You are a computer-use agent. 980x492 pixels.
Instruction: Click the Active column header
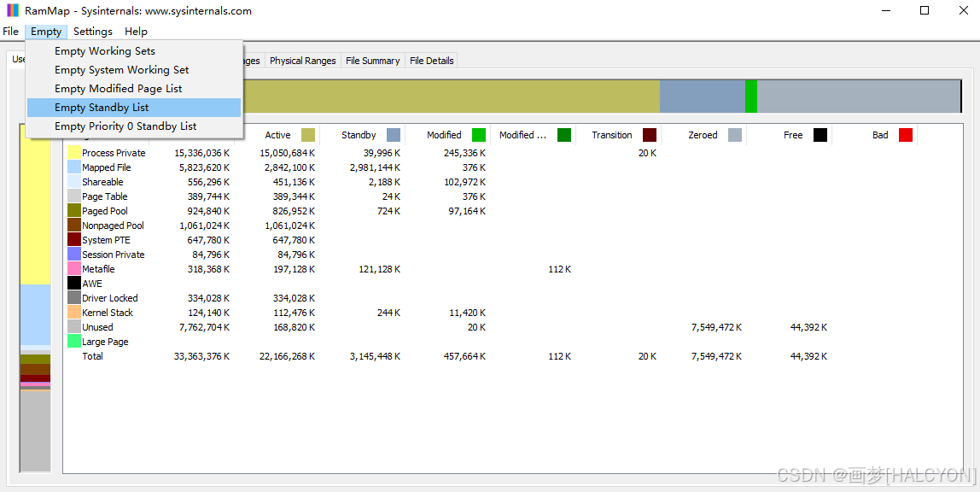coord(277,135)
